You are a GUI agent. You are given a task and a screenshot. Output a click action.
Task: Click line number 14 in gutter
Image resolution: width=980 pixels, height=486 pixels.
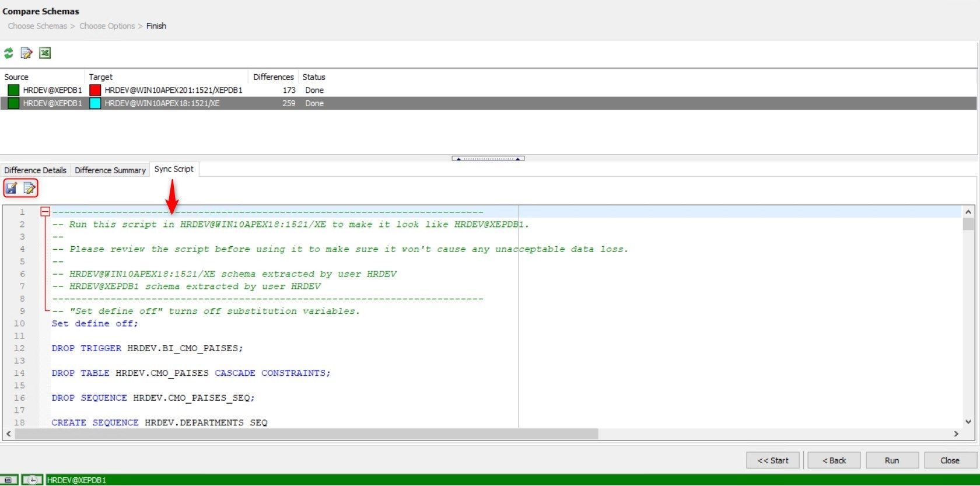19,373
